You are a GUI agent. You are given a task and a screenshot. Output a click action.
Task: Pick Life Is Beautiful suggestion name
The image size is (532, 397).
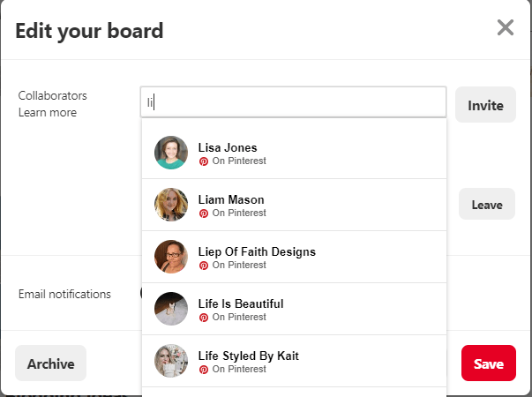coord(241,303)
